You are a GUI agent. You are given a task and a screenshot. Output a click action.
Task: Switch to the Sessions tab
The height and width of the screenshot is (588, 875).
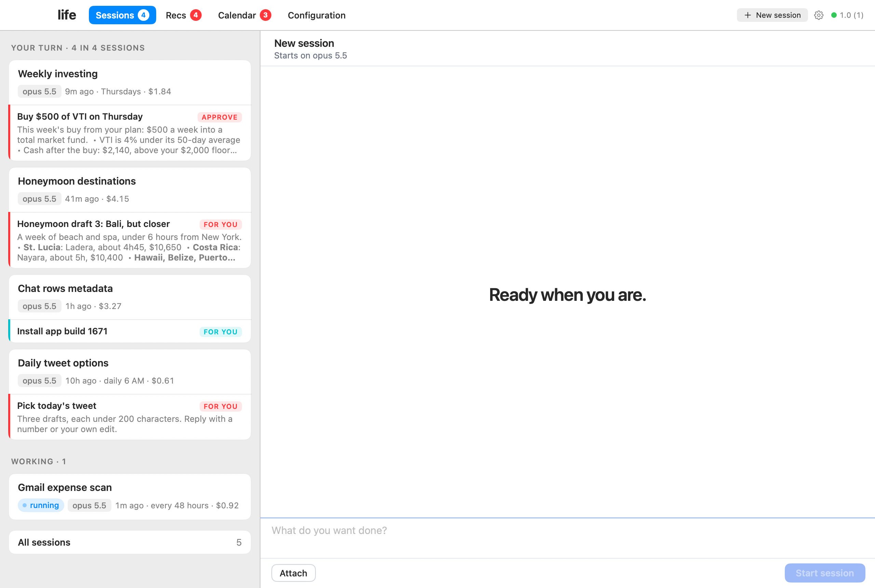122,15
